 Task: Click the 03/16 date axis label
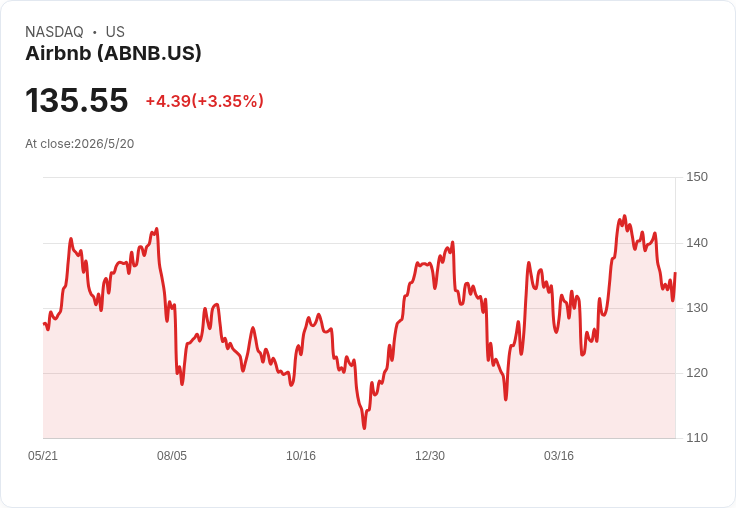(559, 455)
